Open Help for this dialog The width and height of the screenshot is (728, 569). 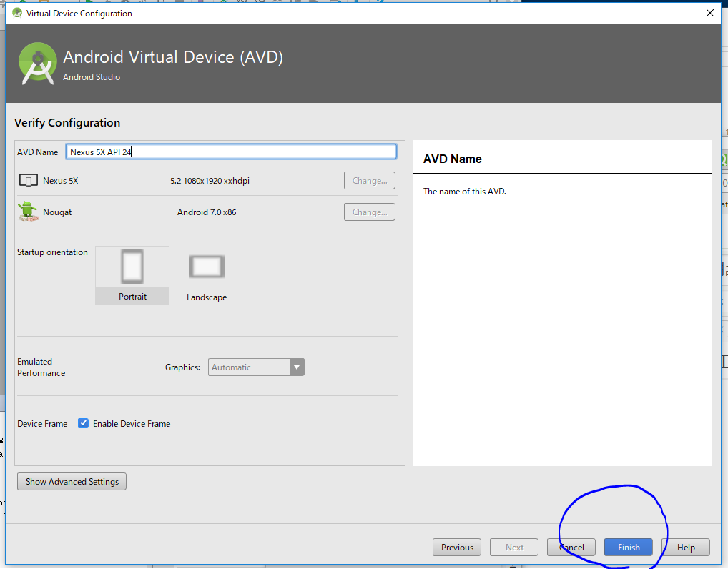coord(685,547)
